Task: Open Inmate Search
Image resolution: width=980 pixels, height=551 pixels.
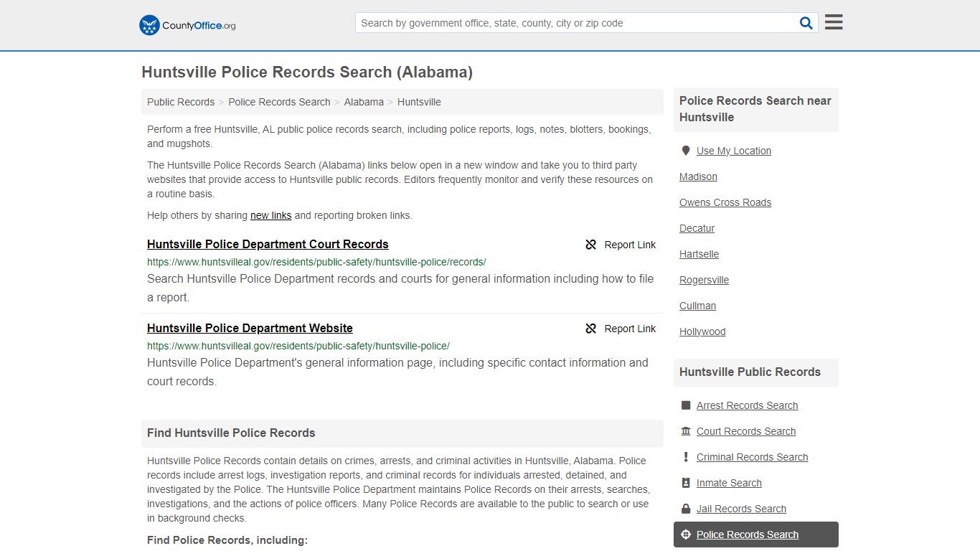Action: [729, 483]
